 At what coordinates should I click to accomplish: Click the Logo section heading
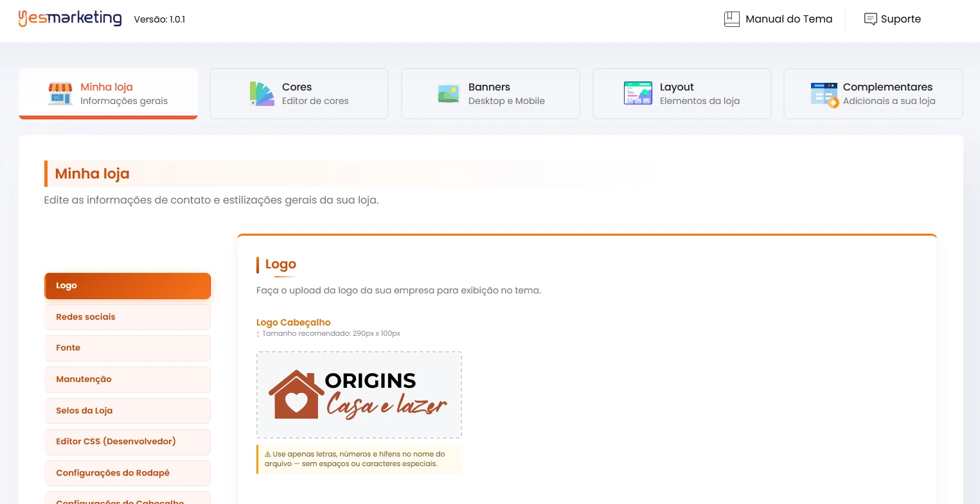coord(281,264)
